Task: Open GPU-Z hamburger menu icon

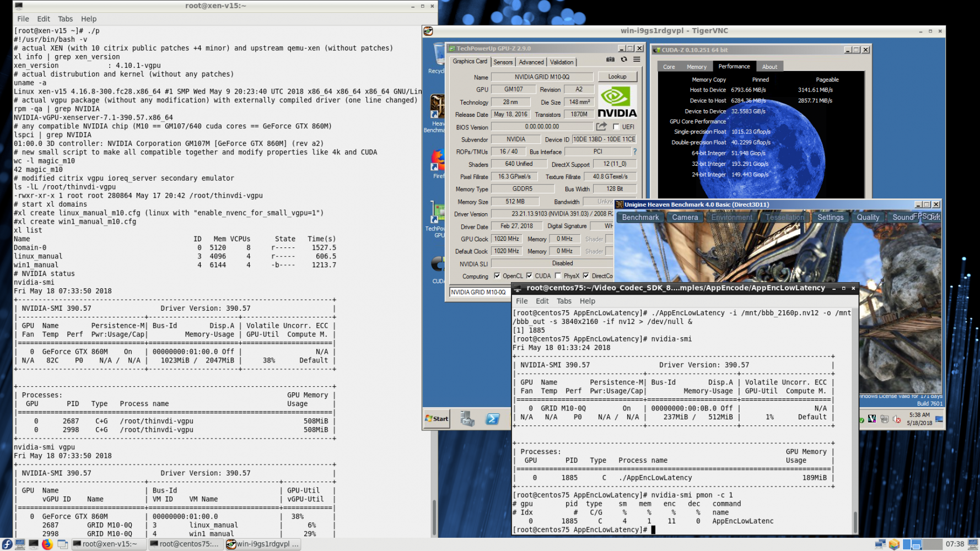Action: click(637, 60)
